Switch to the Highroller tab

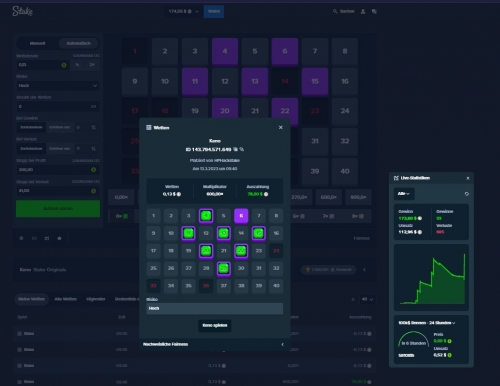[96, 299]
